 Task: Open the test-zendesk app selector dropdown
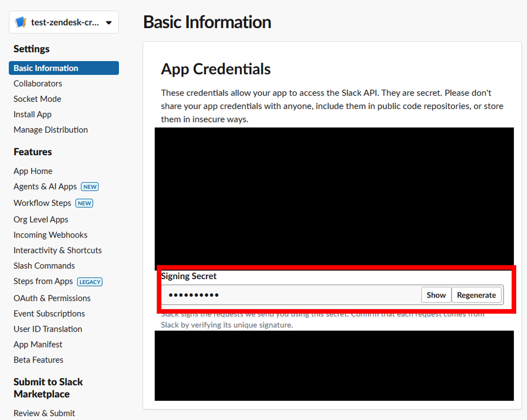point(64,22)
